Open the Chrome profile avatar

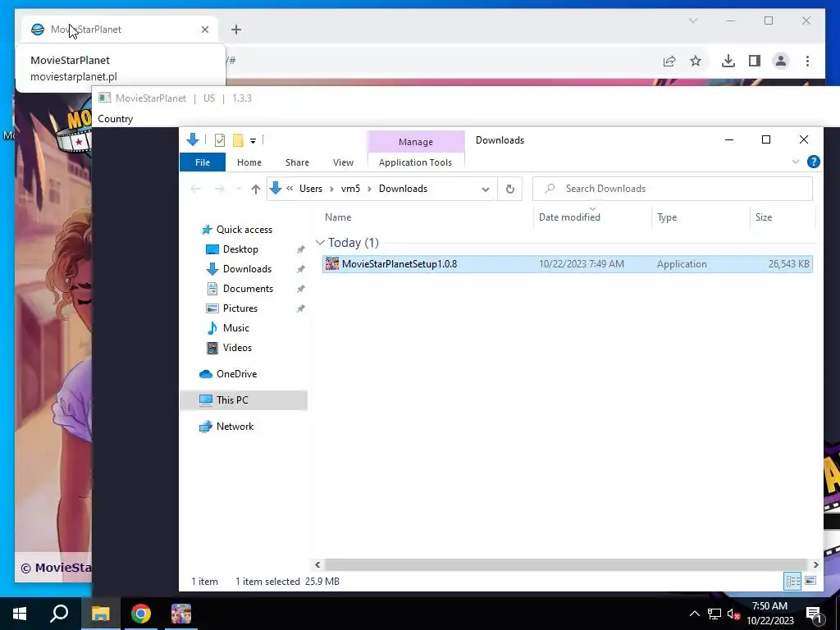(x=781, y=61)
